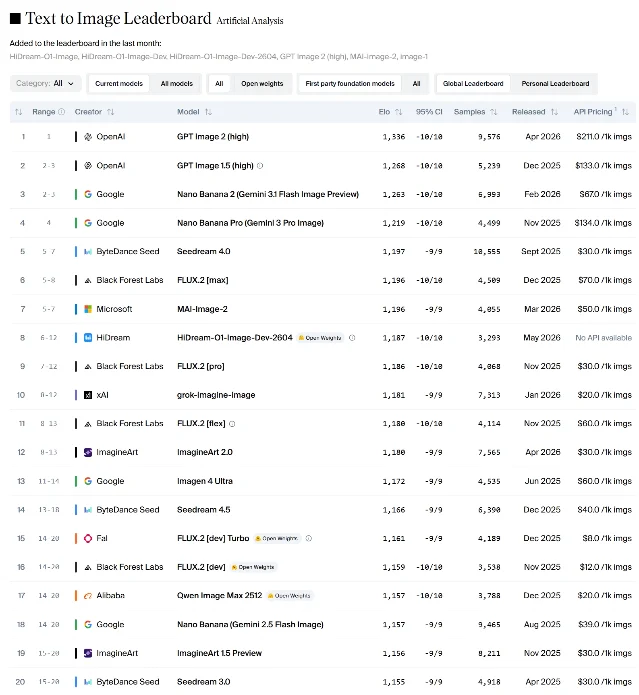Image resolution: width=639 pixels, height=695 pixels.
Task: Click the 'No API available' text
Action: 604,338
